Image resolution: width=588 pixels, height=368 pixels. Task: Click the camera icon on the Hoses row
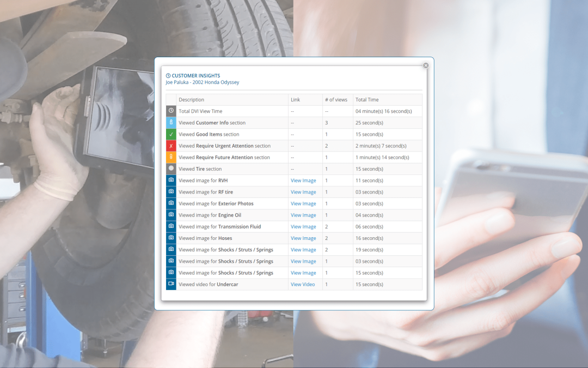170,238
